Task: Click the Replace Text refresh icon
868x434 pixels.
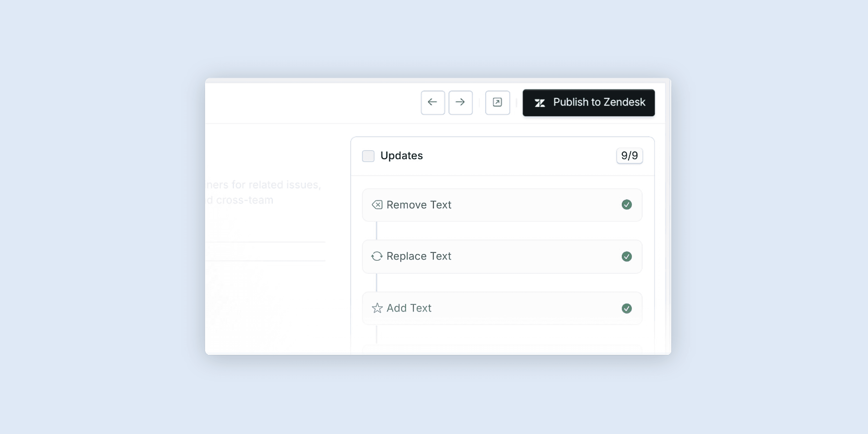Action: point(377,256)
